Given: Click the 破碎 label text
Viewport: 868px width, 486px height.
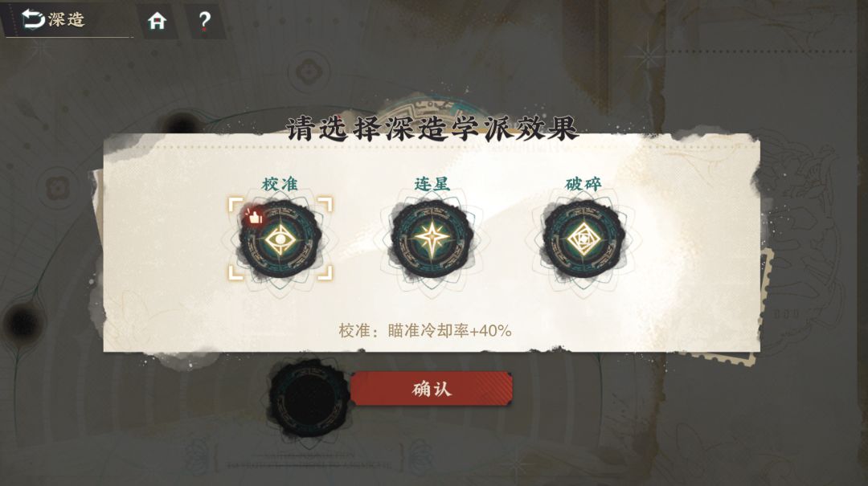Looking at the screenshot, I should click(x=583, y=184).
